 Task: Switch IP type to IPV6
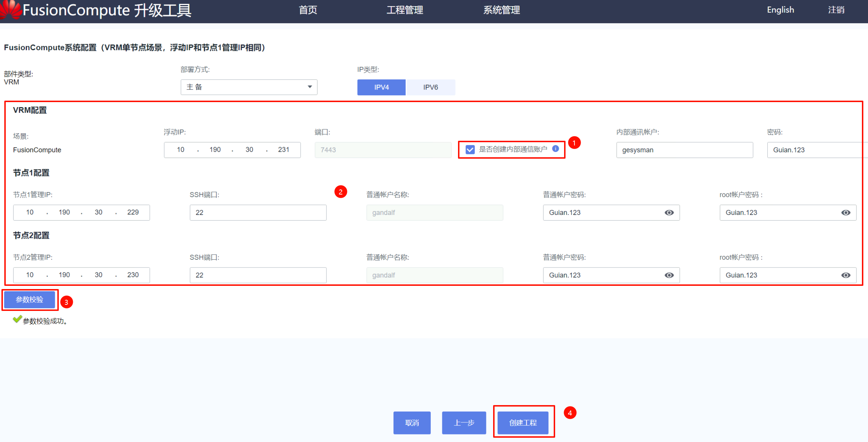click(430, 87)
